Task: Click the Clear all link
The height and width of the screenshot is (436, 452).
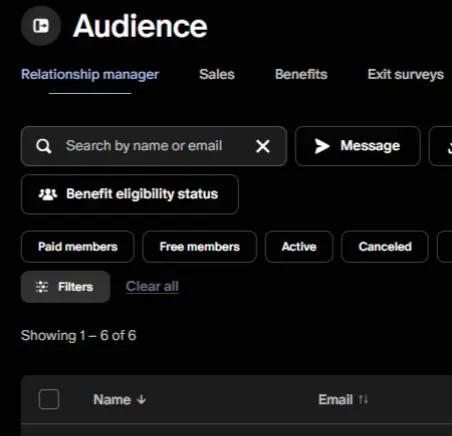Action: pos(152,286)
